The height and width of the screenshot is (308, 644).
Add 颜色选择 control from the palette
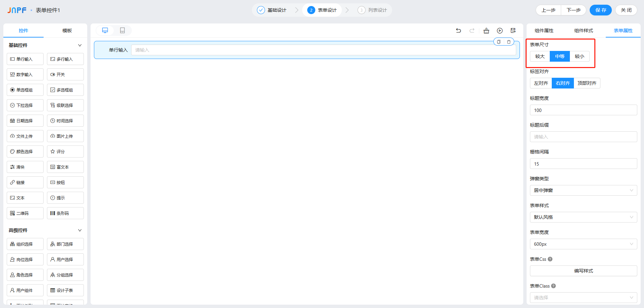click(x=25, y=151)
